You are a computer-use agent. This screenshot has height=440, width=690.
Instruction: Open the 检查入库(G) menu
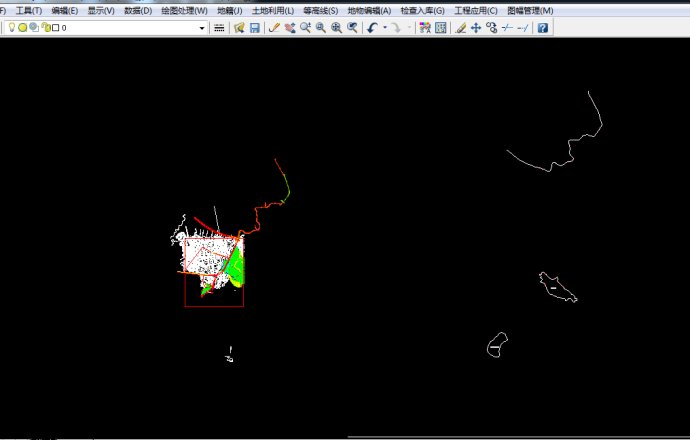click(x=422, y=10)
